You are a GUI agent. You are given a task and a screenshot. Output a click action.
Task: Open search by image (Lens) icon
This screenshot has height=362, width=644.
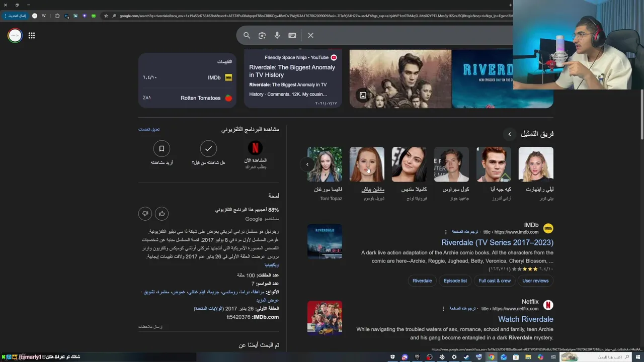(262, 35)
